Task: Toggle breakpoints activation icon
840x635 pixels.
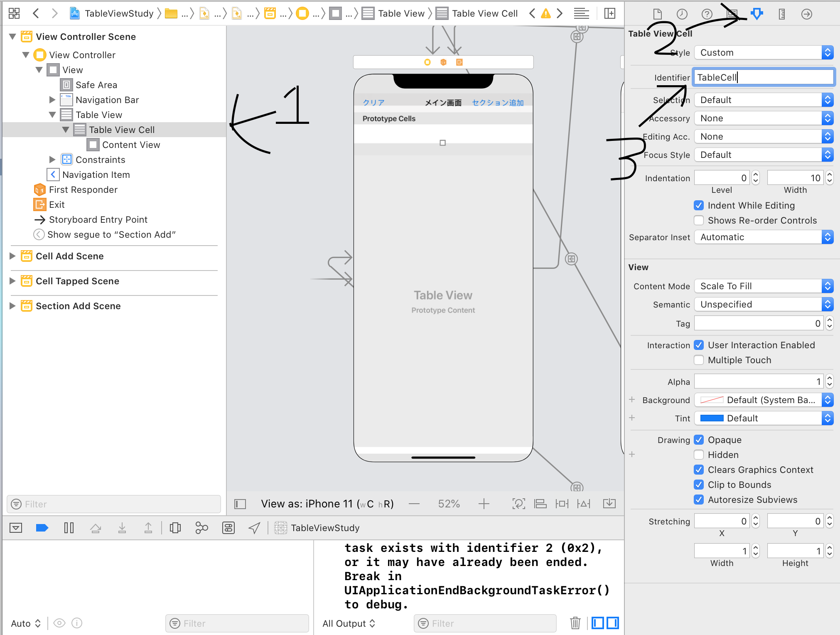Action: 42,528
